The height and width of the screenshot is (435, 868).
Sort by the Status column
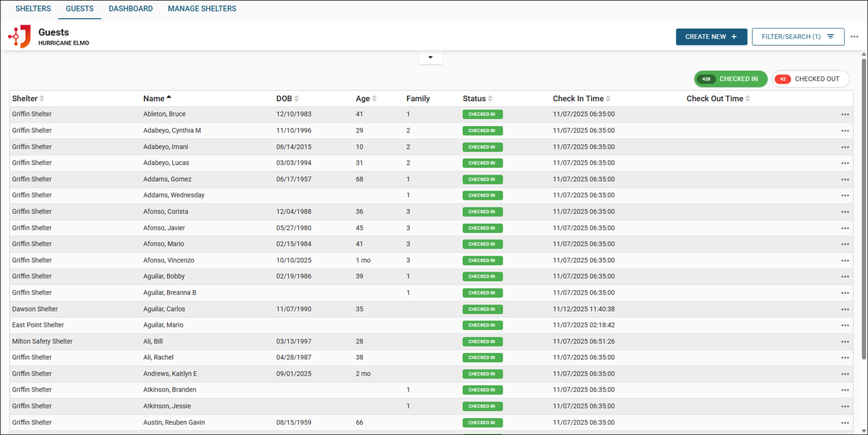pos(490,99)
